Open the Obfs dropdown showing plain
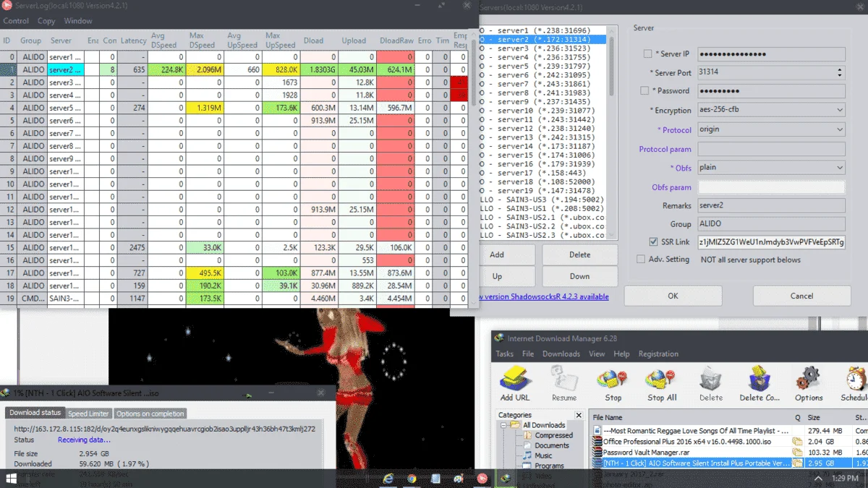This screenshot has width=868, height=488. point(771,167)
